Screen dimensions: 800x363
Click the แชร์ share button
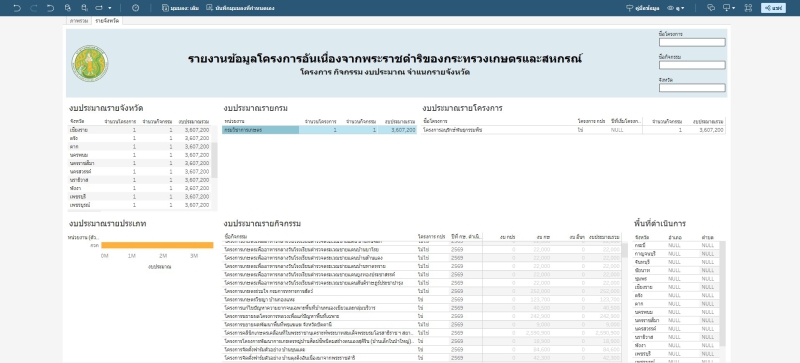[773, 8]
